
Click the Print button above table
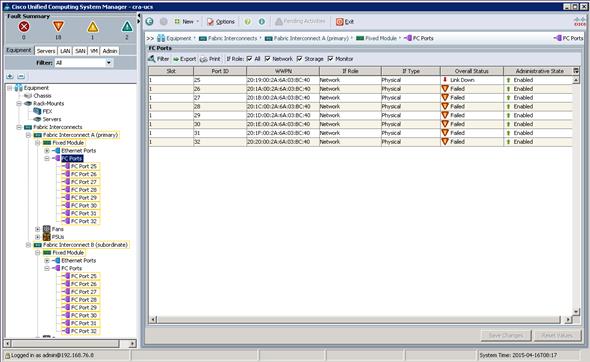(x=210, y=59)
